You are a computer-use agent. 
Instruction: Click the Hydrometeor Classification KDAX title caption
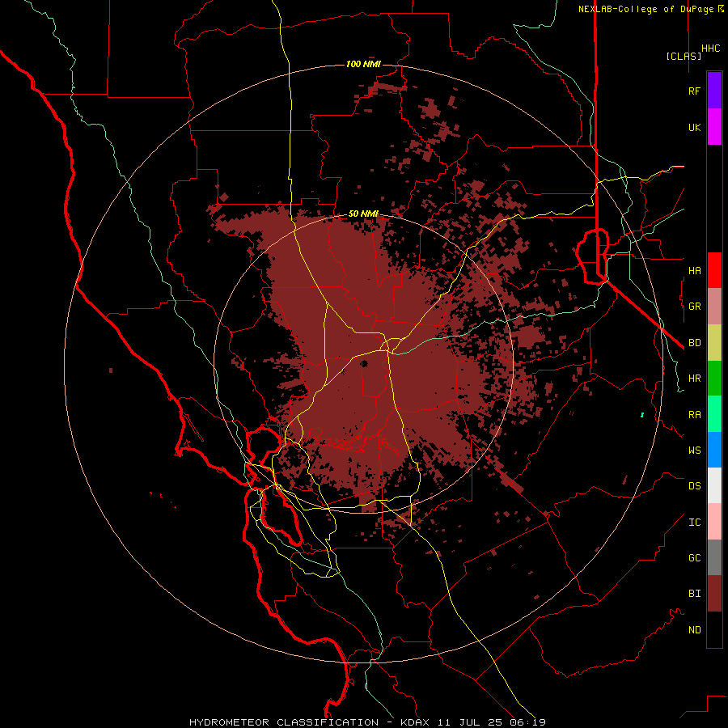[x=367, y=722]
